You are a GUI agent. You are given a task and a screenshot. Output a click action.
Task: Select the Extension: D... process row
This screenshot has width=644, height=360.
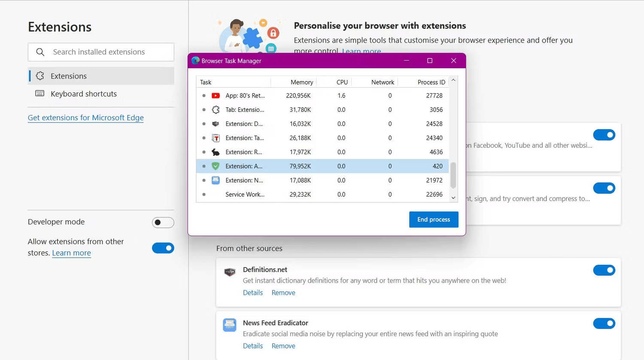coord(322,124)
